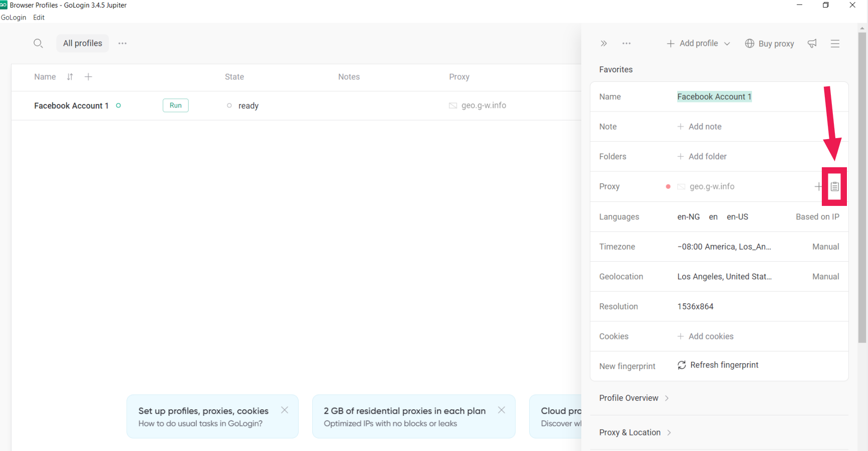Click Refresh fingerprint text
The height and width of the screenshot is (451, 868).
(x=724, y=365)
